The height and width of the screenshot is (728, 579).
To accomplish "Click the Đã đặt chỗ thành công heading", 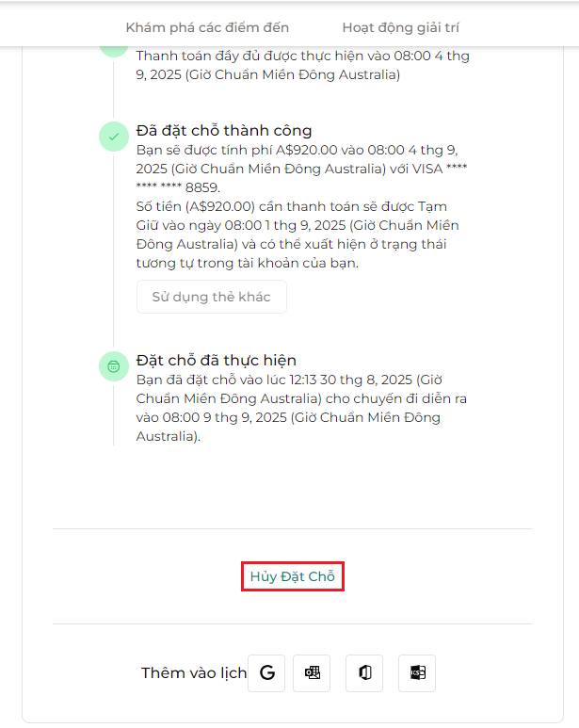I will [x=224, y=131].
